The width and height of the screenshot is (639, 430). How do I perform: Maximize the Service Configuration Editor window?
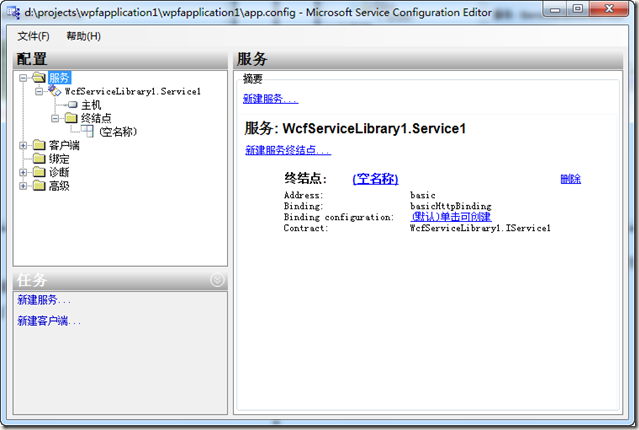(x=578, y=9)
